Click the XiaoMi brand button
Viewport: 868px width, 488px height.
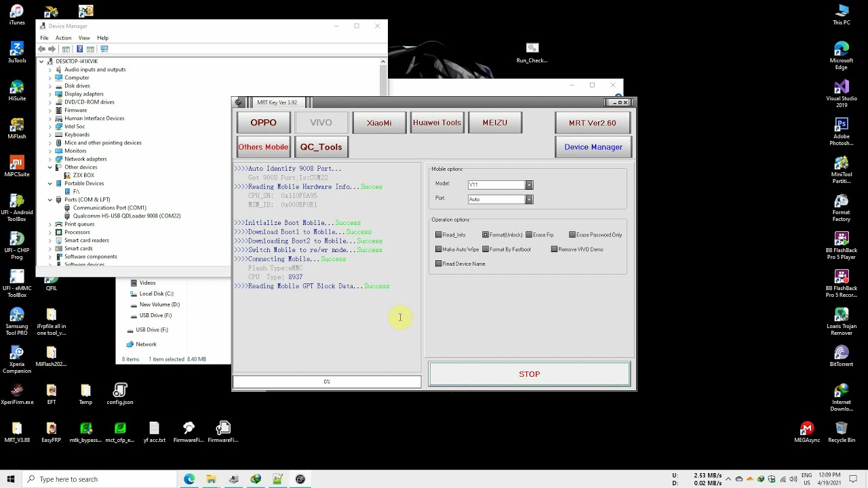(x=379, y=123)
